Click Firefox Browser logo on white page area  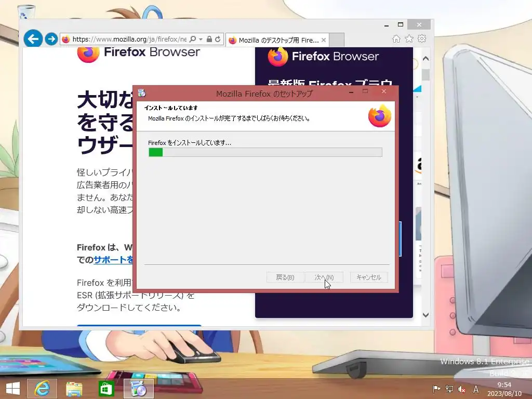pyautogui.click(x=139, y=53)
